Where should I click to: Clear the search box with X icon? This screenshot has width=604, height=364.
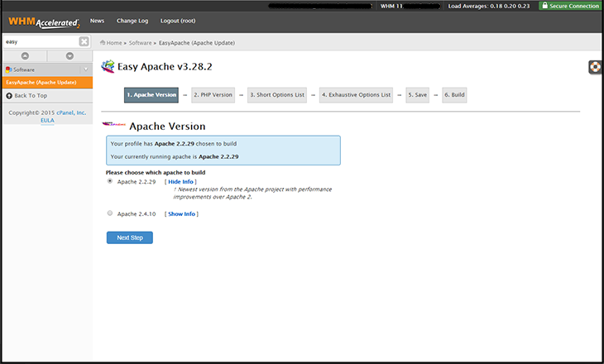click(x=84, y=41)
